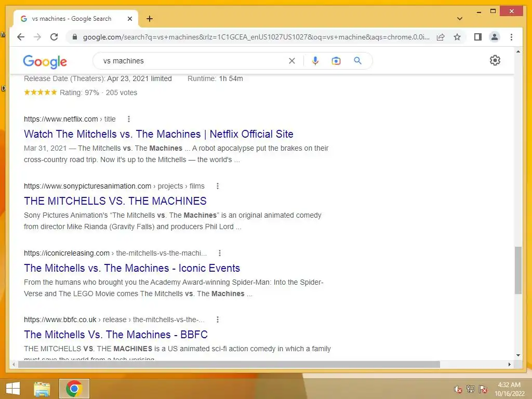The image size is (532, 399).
Task: Go back to the previous page
Action: 21,37
